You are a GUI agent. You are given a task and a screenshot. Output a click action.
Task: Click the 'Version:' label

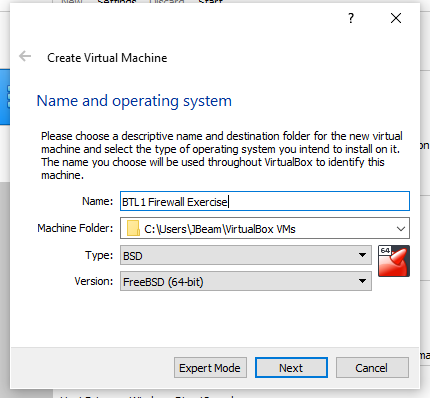coord(94,281)
